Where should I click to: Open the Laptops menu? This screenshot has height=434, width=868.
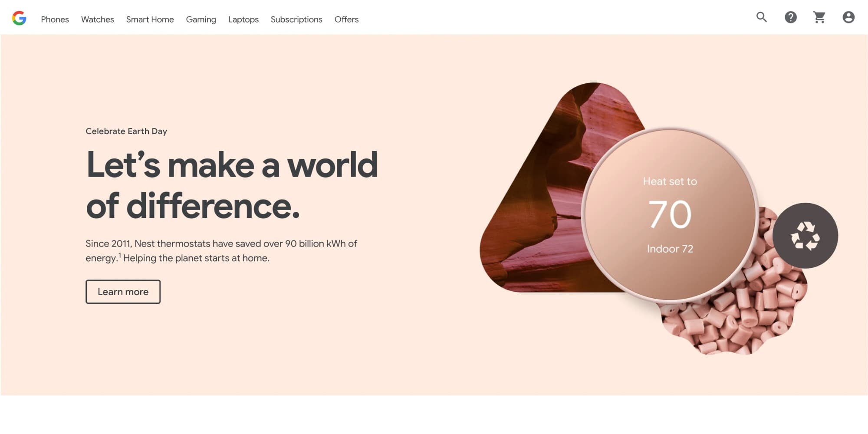click(x=243, y=20)
